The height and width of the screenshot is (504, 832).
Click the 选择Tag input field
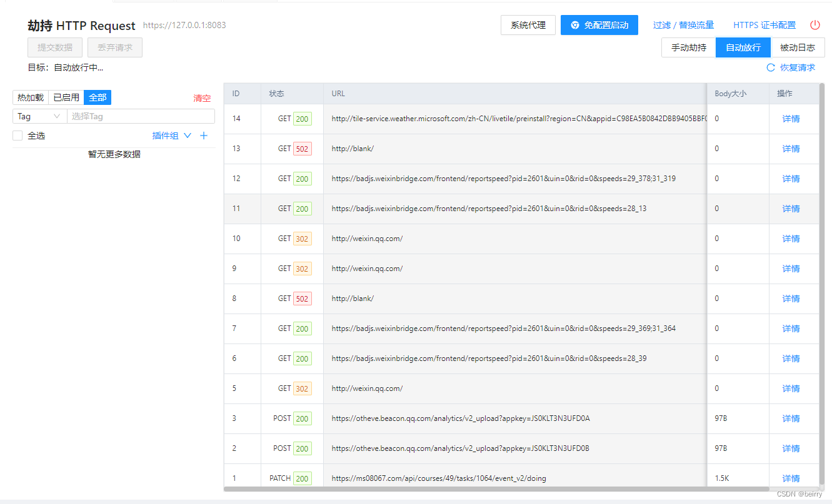click(x=141, y=116)
